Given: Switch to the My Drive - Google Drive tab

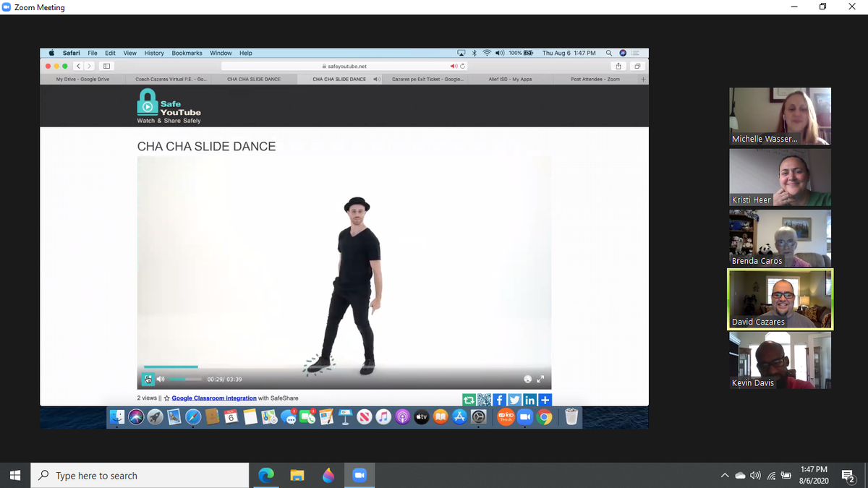Looking at the screenshot, I should (82, 79).
